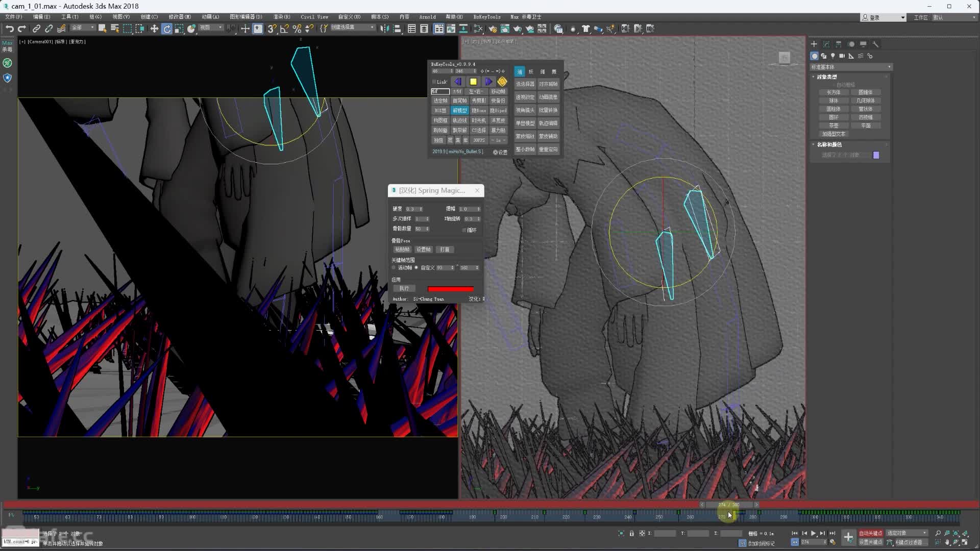The width and height of the screenshot is (980, 551).
Task: Enable the 循环 loop checkbox
Action: click(x=464, y=230)
